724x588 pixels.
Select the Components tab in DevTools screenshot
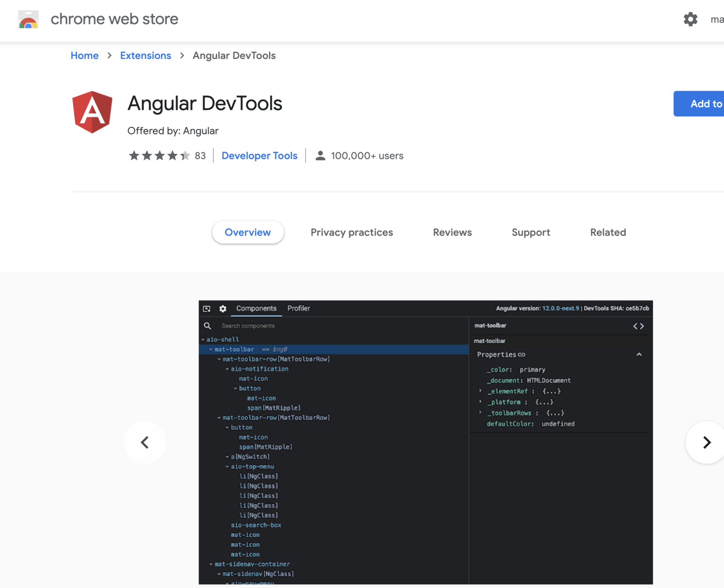(x=256, y=308)
